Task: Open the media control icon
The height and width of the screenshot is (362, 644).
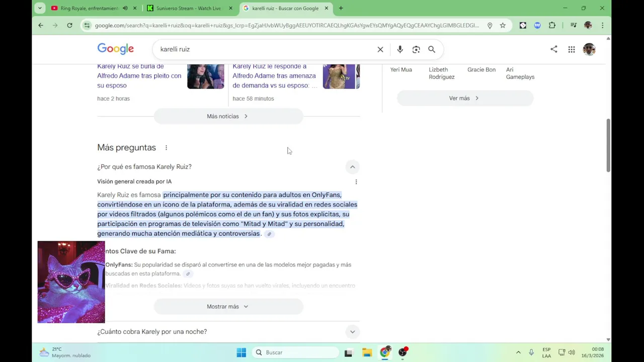Action: (x=573, y=25)
